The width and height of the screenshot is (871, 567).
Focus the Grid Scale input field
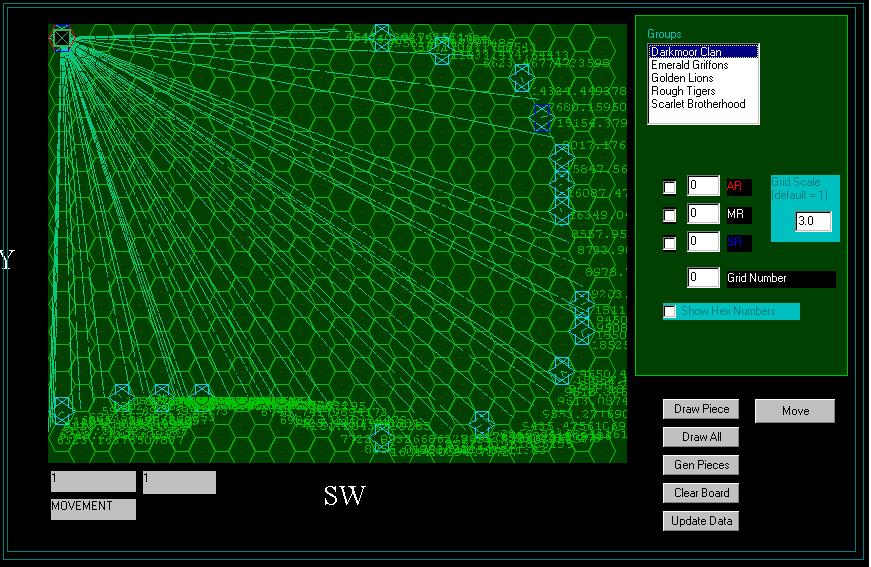pos(813,221)
